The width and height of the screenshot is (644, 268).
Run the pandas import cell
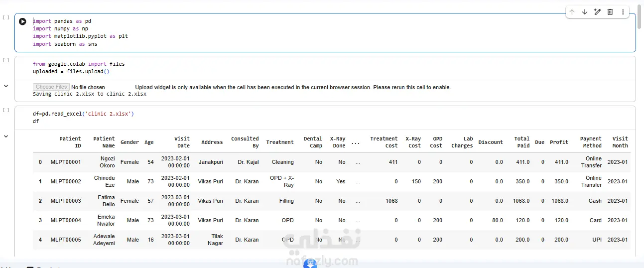(x=22, y=21)
